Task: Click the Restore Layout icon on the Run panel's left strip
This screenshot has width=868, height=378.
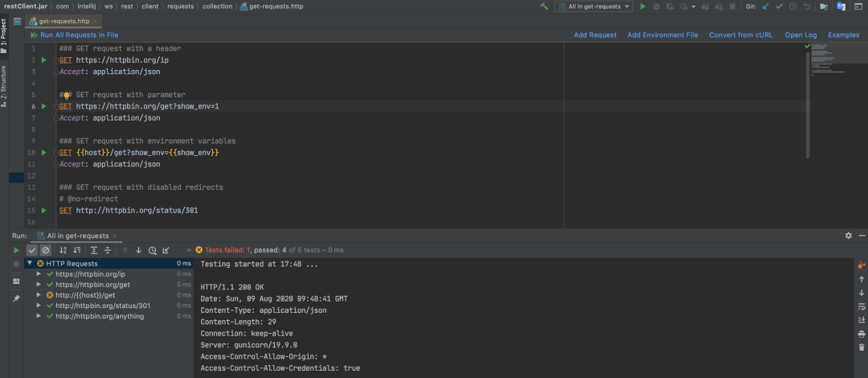Action: pyautogui.click(x=17, y=281)
